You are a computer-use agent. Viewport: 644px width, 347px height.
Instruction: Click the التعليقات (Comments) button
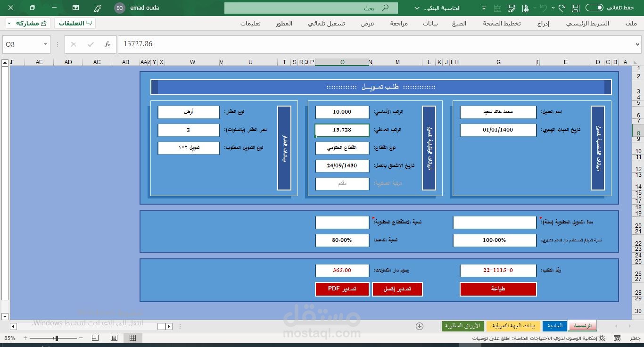tap(75, 23)
